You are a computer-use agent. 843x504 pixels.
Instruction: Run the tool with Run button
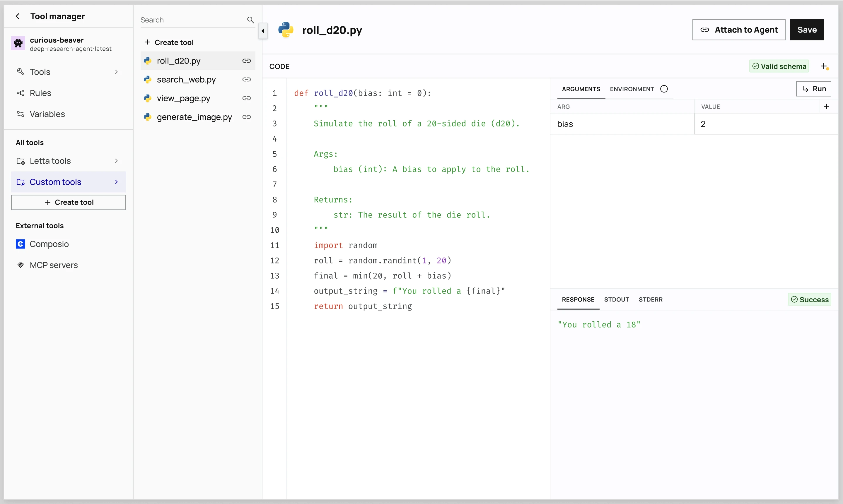tap(813, 89)
